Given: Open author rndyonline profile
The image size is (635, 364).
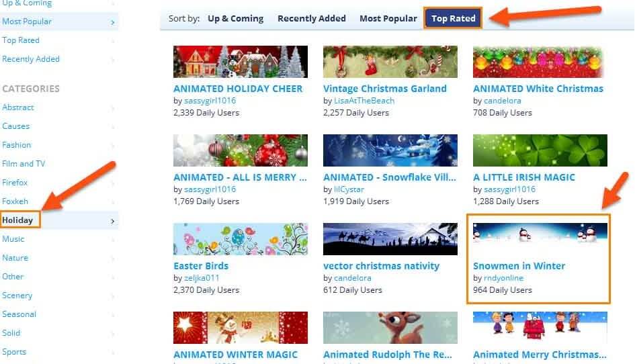Looking at the screenshot, I should tap(503, 278).
